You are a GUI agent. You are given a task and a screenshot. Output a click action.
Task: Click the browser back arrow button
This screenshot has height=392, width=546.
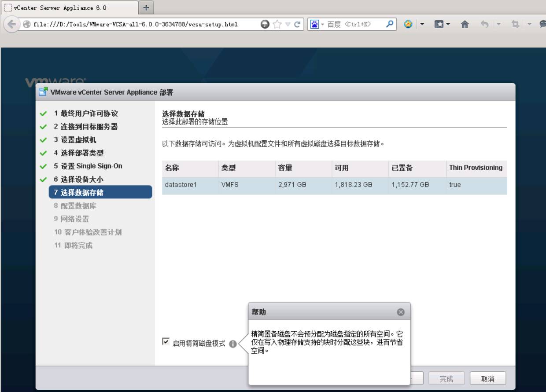tap(12, 24)
